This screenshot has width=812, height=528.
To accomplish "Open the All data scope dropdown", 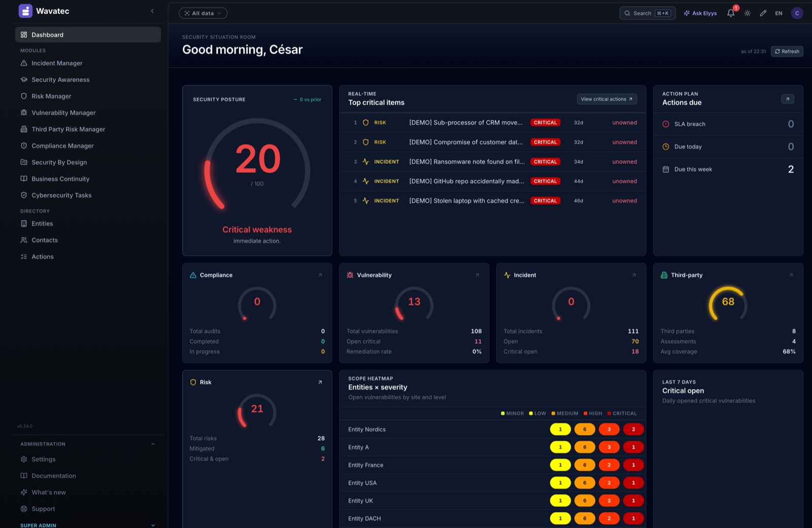I will tap(203, 13).
